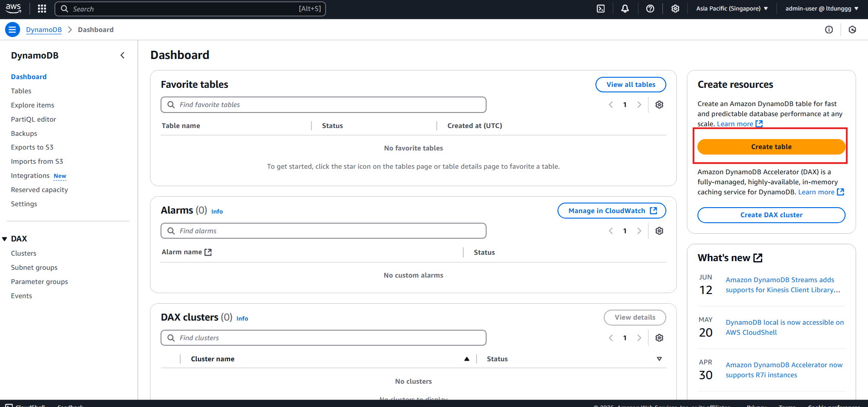Open the help question mark menu

tap(650, 9)
